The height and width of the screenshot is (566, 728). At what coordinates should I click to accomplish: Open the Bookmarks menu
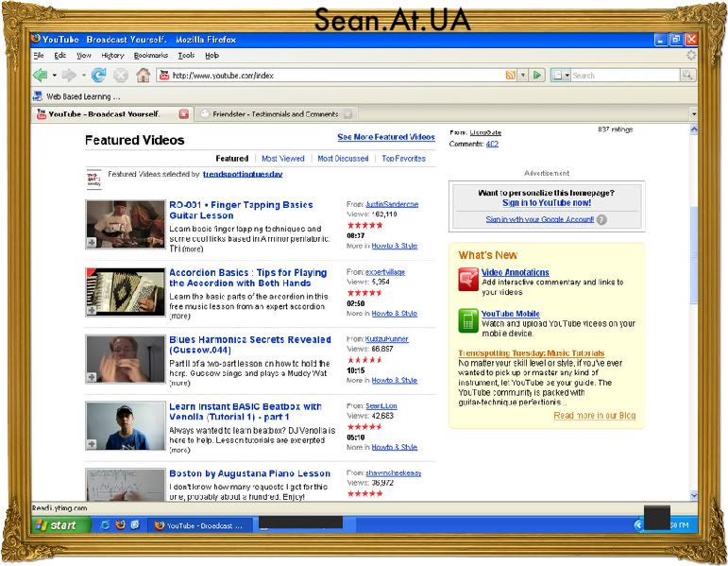click(x=150, y=56)
